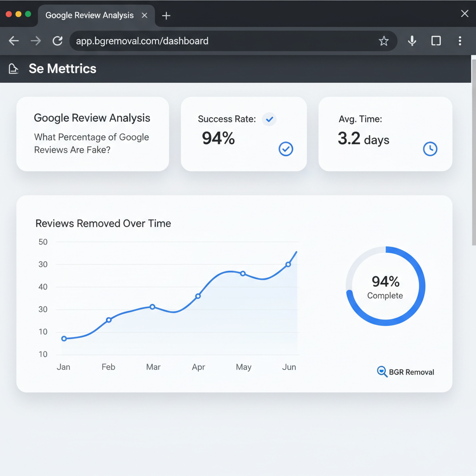The height and width of the screenshot is (476, 476).
Task: Click the red close window dot
Action: (9, 14)
